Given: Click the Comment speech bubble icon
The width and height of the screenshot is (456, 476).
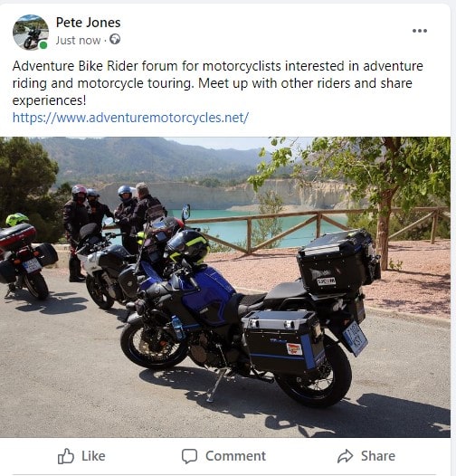Looking at the screenshot, I should coord(189,456).
